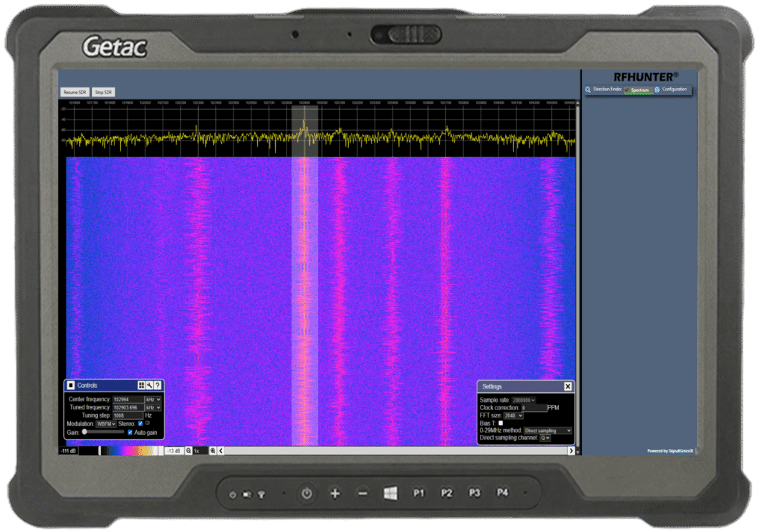Click the grid layout icon in Controls
Screen dimensions: 765x532
(x=141, y=386)
